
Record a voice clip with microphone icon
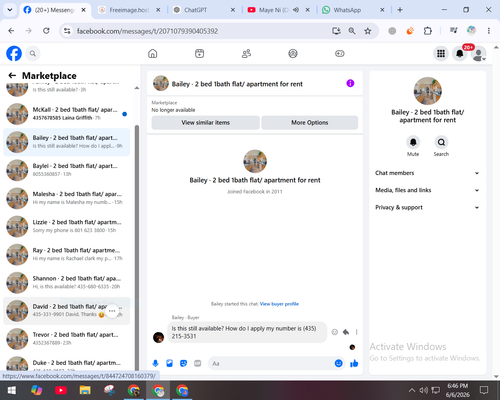(155, 363)
